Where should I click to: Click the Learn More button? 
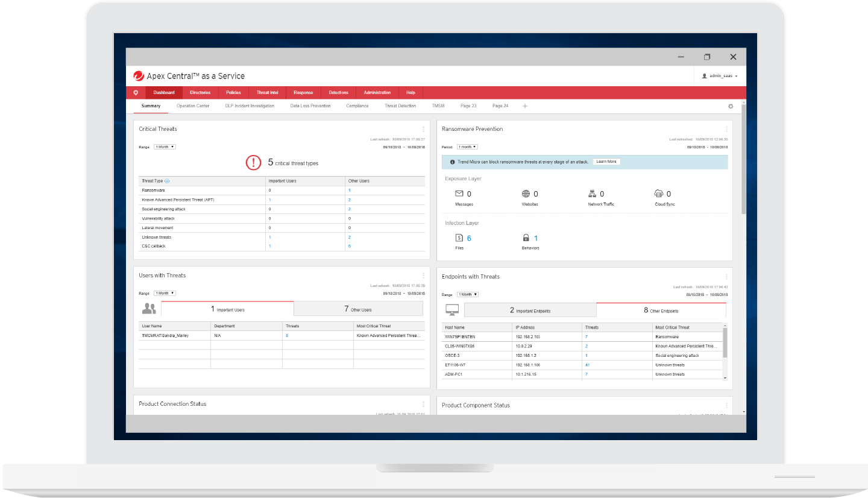[x=606, y=162]
